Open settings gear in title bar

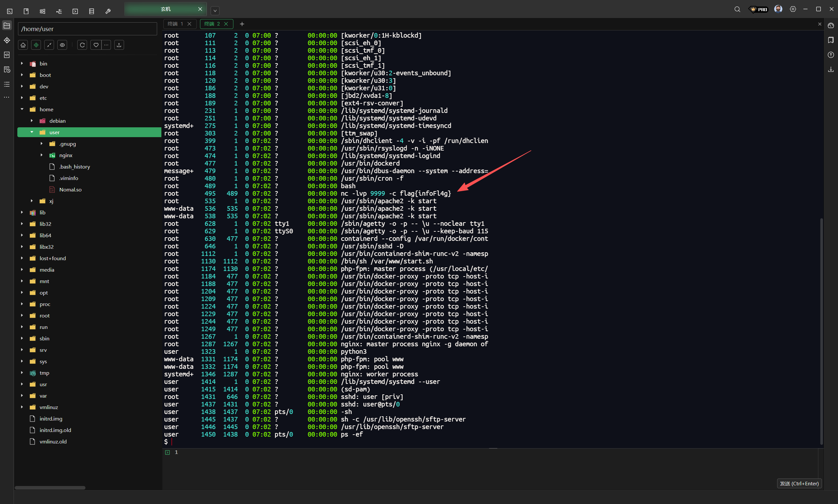point(793,9)
